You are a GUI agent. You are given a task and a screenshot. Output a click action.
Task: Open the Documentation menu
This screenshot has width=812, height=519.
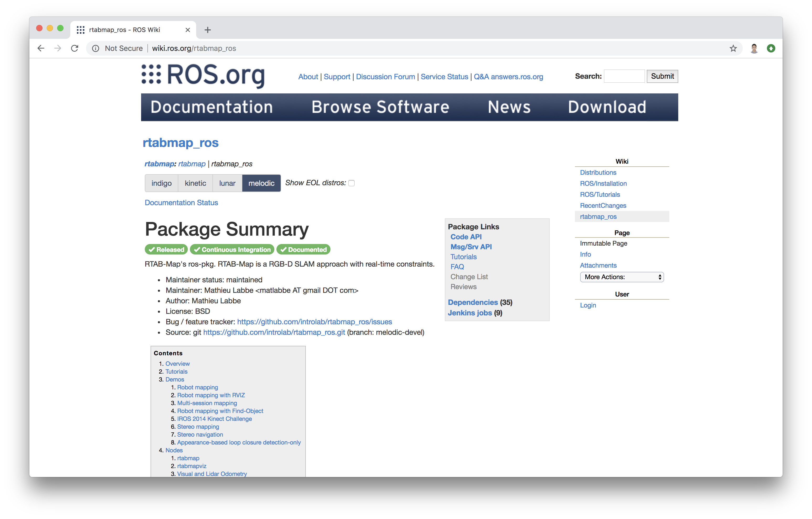point(211,107)
